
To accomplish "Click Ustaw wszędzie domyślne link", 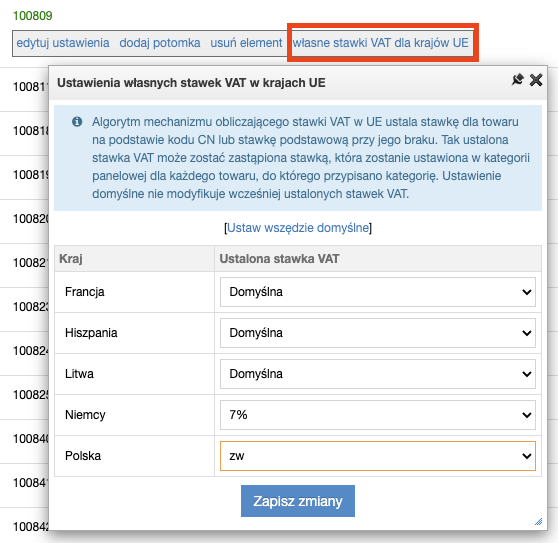I will click(298, 228).
